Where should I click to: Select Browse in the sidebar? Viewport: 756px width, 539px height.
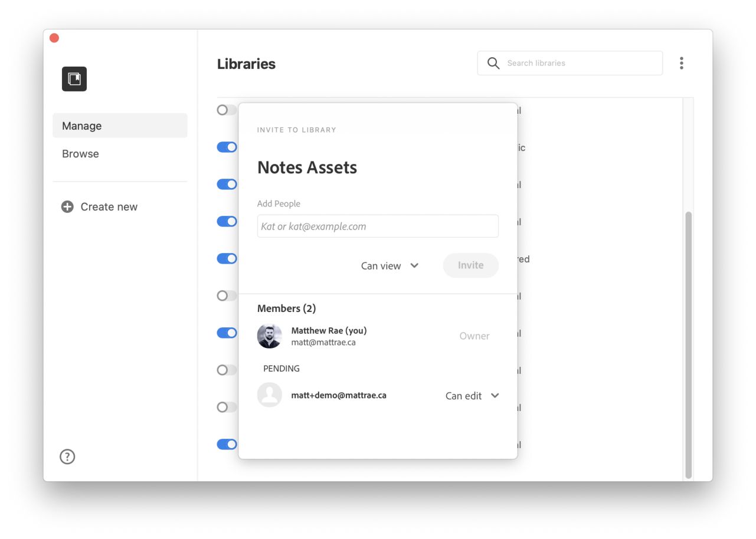tap(80, 153)
